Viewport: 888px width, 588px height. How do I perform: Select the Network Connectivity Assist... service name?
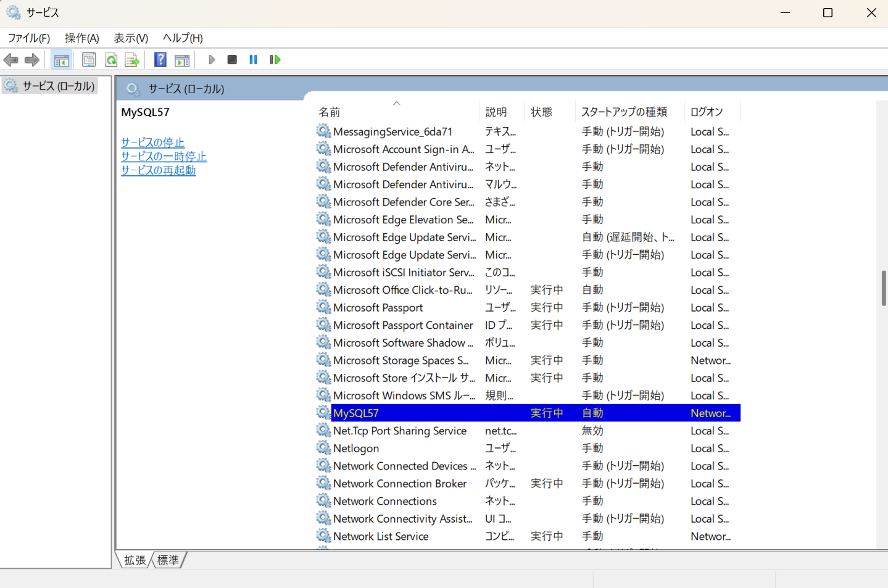pyautogui.click(x=403, y=519)
